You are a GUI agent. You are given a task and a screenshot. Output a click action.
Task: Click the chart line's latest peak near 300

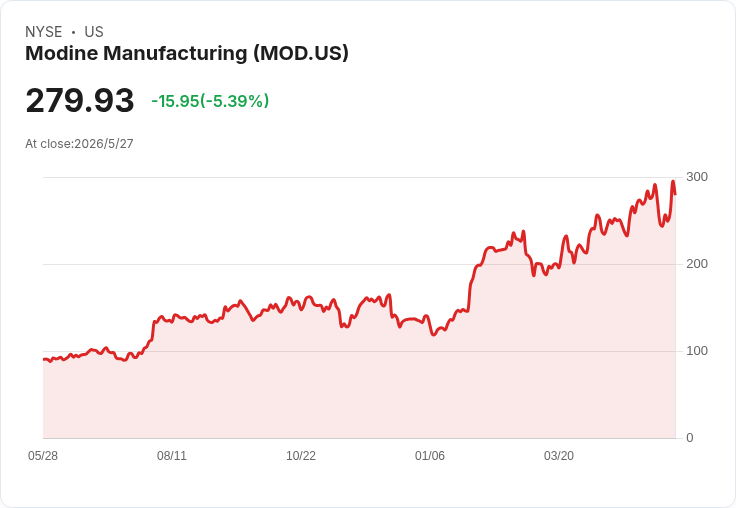coord(673,182)
